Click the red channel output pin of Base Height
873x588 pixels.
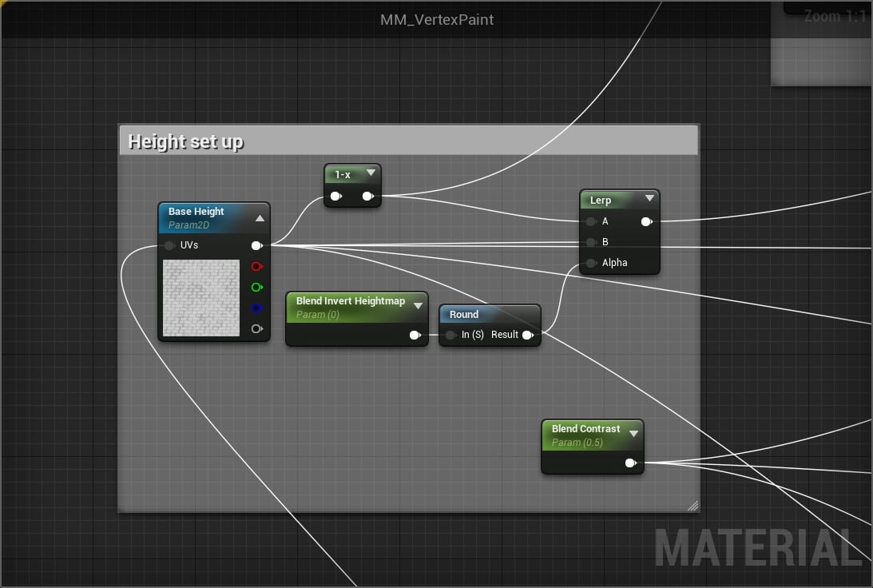point(256,267)
